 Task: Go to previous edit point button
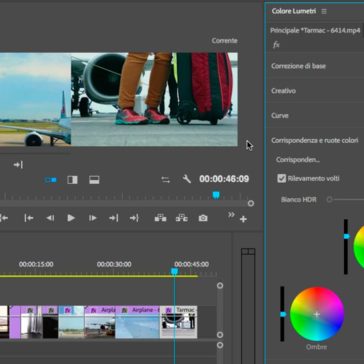29,218
